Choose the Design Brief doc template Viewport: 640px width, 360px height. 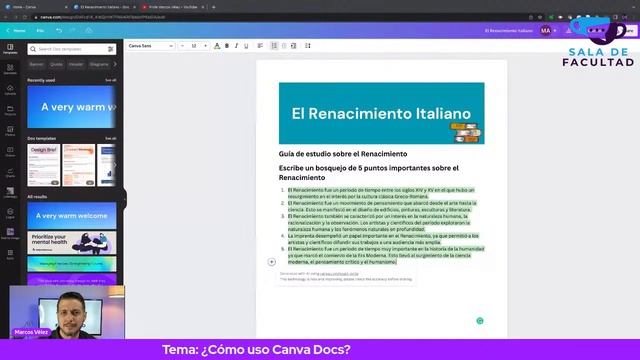tap(44, 165)
